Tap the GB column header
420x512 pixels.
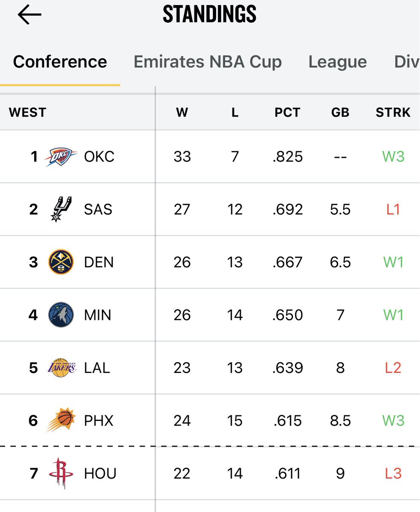(x=340, y=112)
